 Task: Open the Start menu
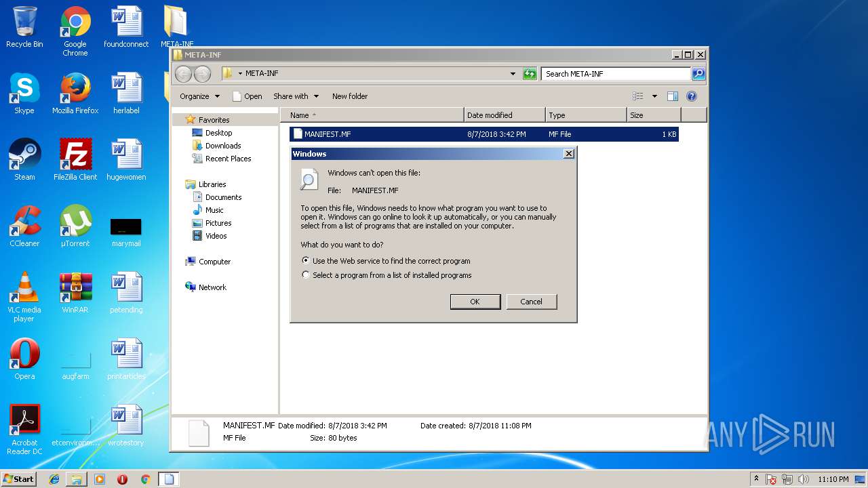click(x=19, y=479)
